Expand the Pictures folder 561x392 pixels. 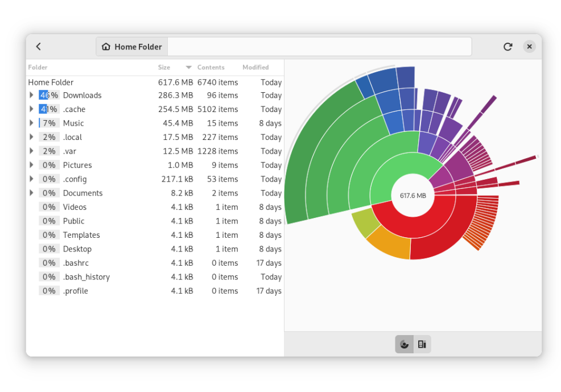click(31, 165)
